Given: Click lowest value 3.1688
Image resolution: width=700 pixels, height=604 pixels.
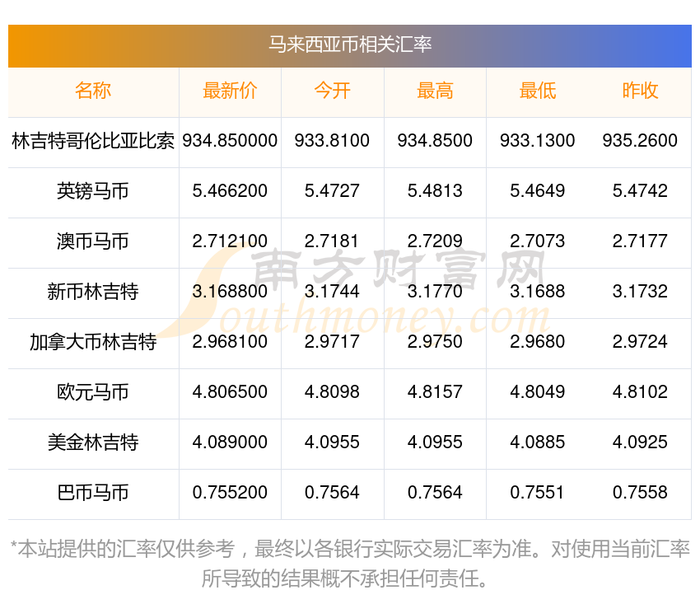Looking at the screenshot, I should click(538, 292).
